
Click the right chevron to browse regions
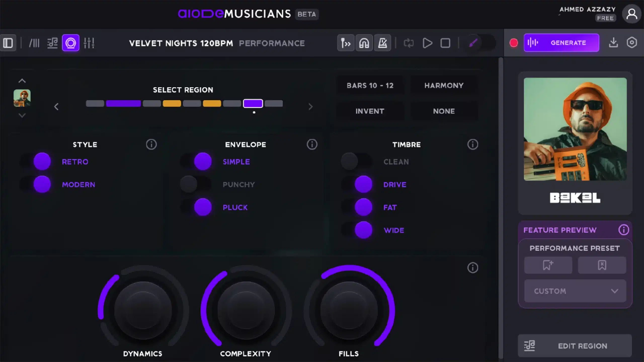(310, 107)
